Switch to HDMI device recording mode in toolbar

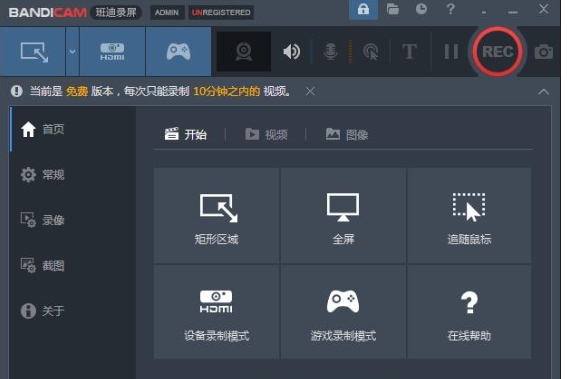(x=112, y=52)
